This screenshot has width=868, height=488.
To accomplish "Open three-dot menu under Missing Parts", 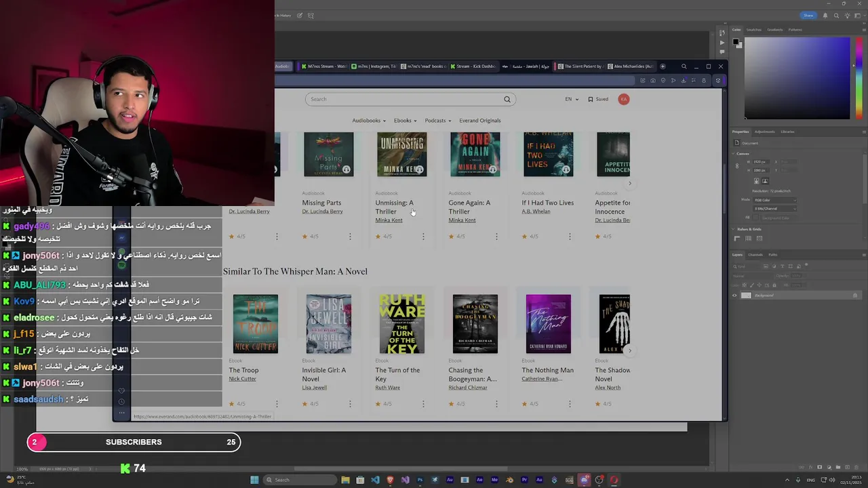I will point(350,237).
